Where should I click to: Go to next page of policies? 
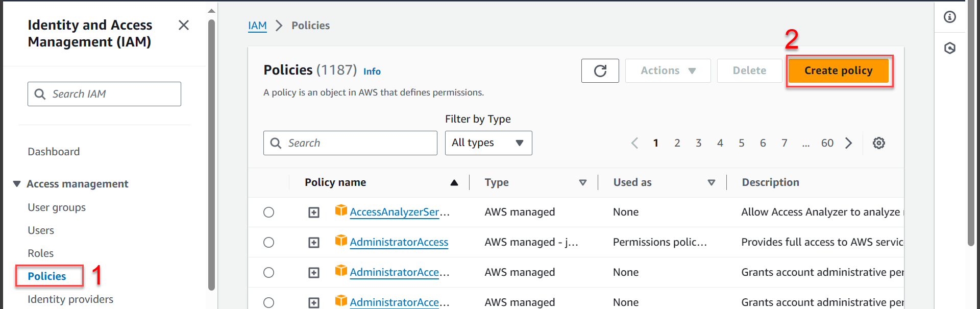pyautogui.click(x=848, y=143)
